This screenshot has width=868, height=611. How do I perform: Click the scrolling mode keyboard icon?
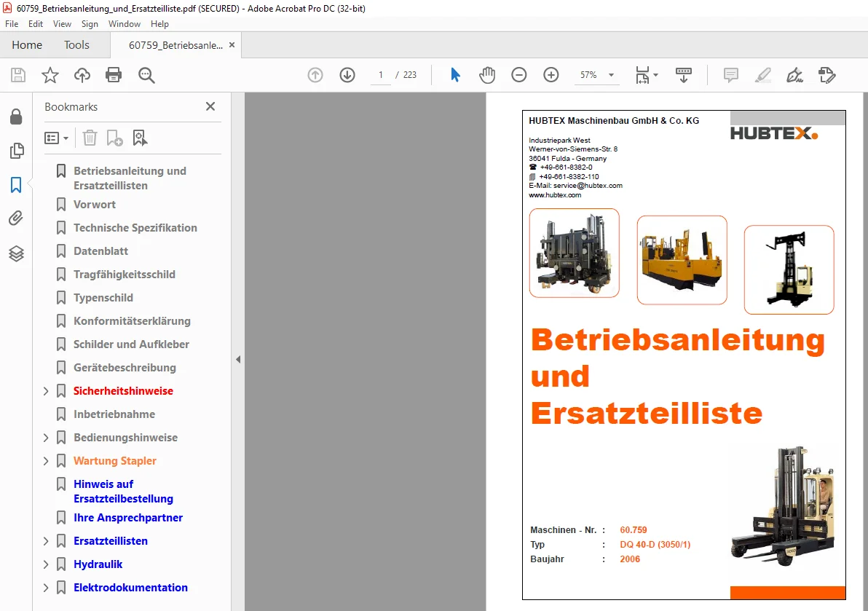(x=684, y=75)
